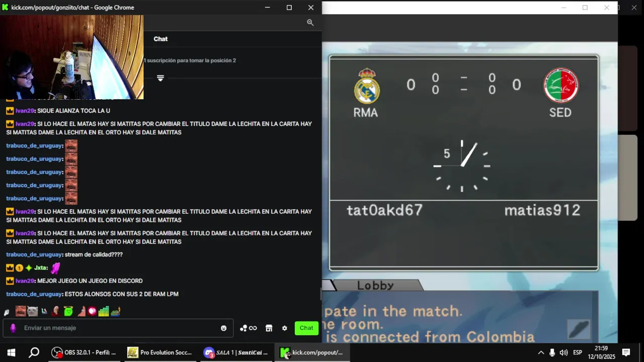Click trabuco_de_uruguay on 'ESTOS ALONSOS' message
The image size is (644, 362).
(x=34, y=294)
